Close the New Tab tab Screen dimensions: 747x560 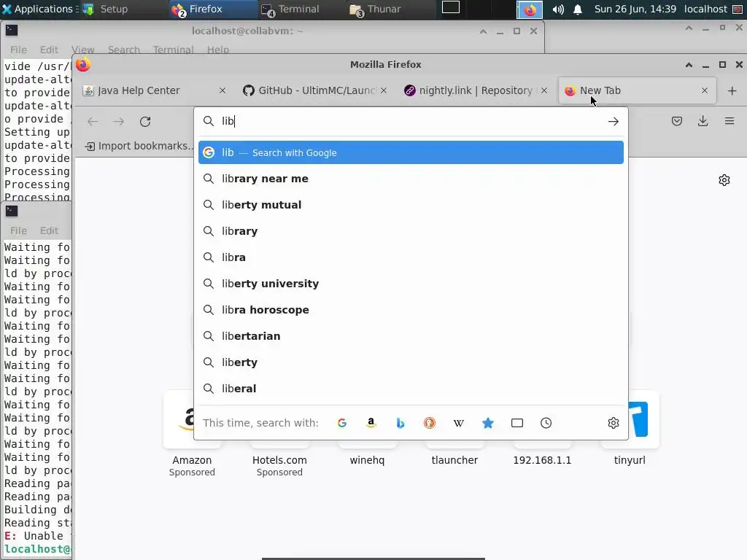(705, 90)
